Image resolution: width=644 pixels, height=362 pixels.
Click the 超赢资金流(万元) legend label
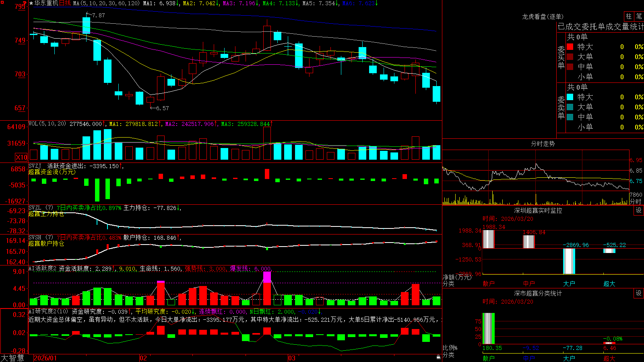pyautogui.click(x=52, y=172)
